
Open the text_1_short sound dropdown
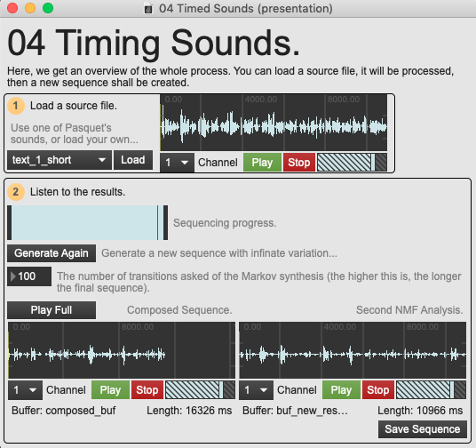[x=59, y=160]
